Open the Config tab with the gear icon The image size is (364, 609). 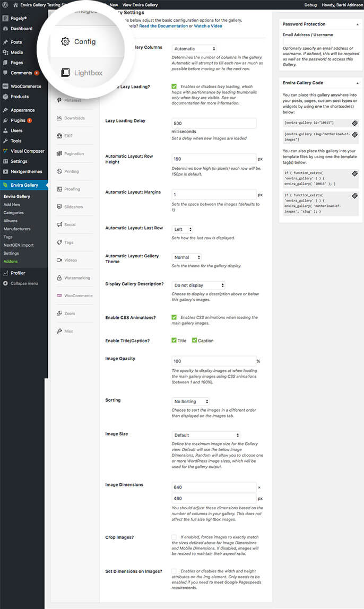click(x=78, y=41)
